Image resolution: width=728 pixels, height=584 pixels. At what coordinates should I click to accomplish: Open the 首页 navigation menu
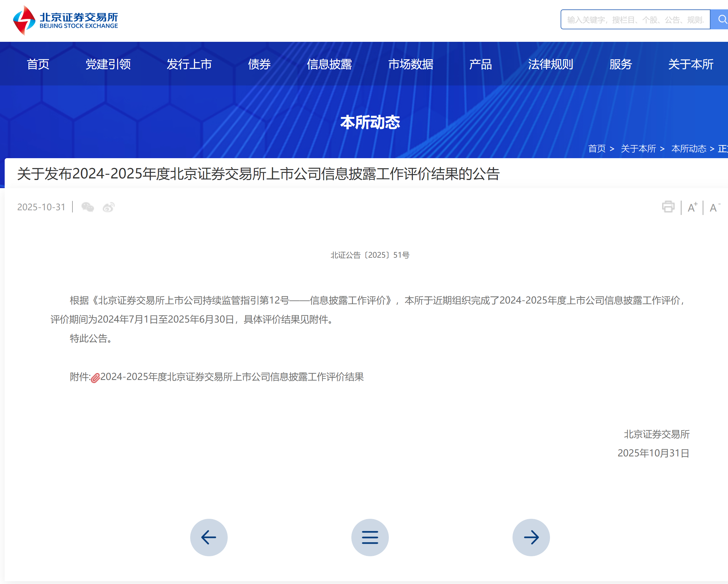pyautogui.click(x=38, y=64)
